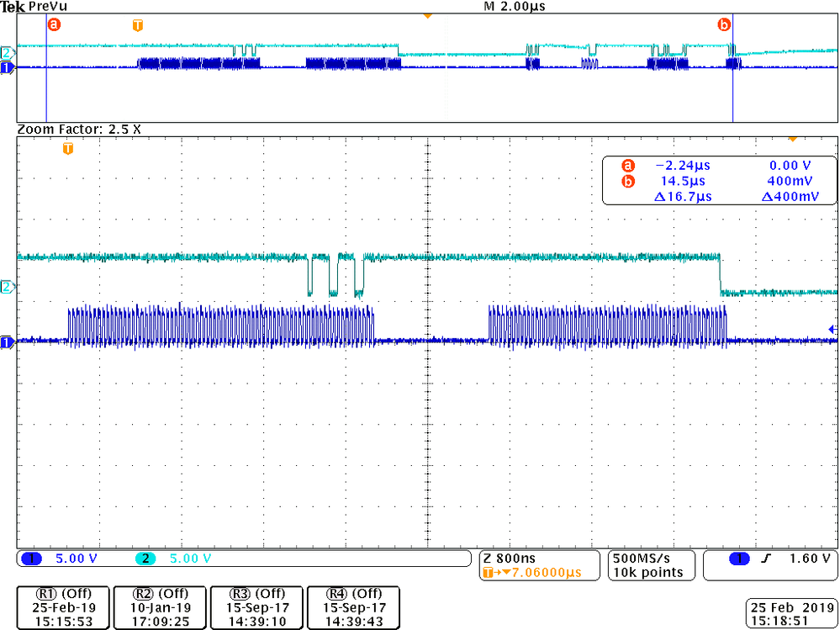Select R4 reference box 14:39:43
840x630 pixels.
click(354, 607)
